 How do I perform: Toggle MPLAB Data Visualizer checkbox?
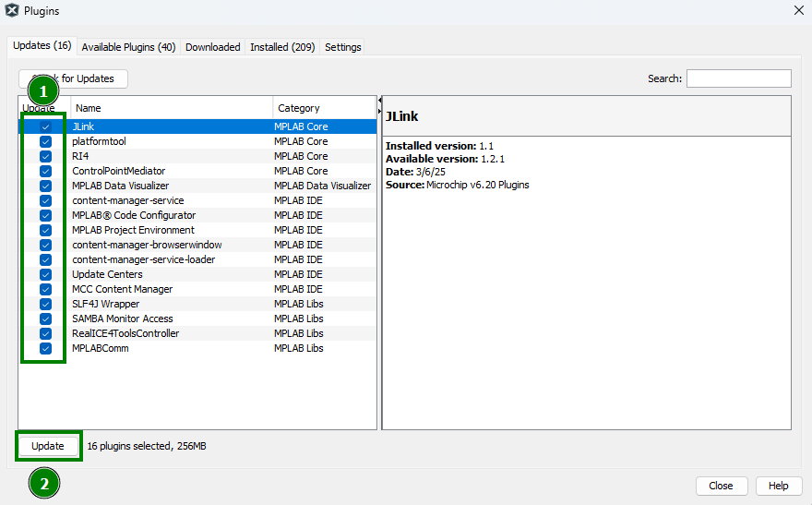45,186
